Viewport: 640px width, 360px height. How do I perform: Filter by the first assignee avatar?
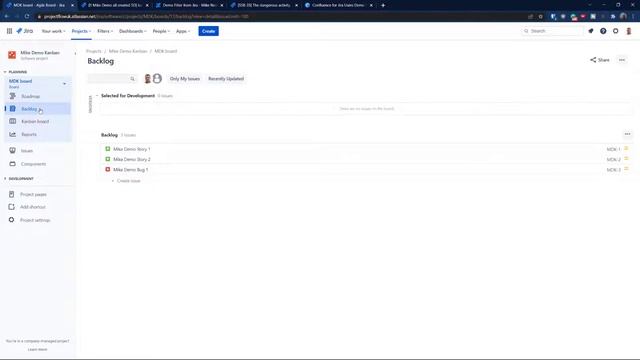(148, 79)
